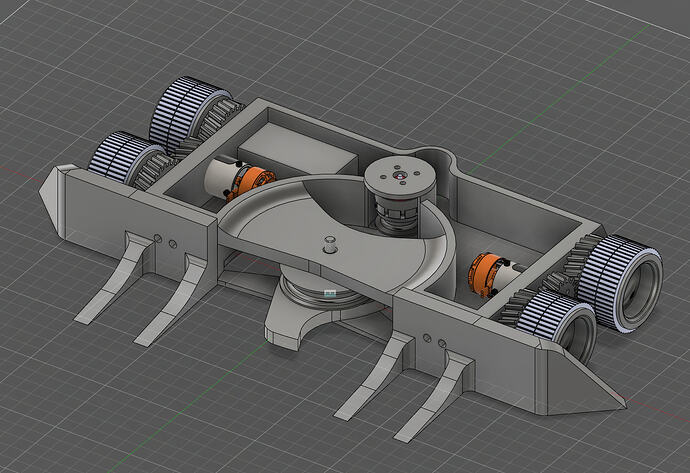
Task: Select the center bolt on the spinner disc
Action: tap(330, 241)
